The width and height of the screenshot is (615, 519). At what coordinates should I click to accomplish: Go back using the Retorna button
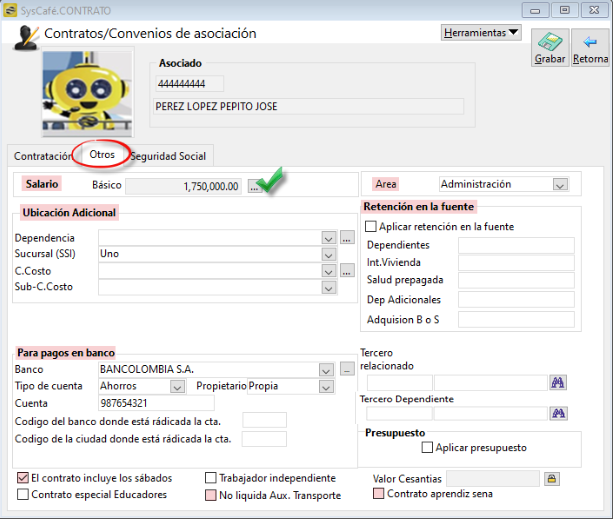point(590,47)
